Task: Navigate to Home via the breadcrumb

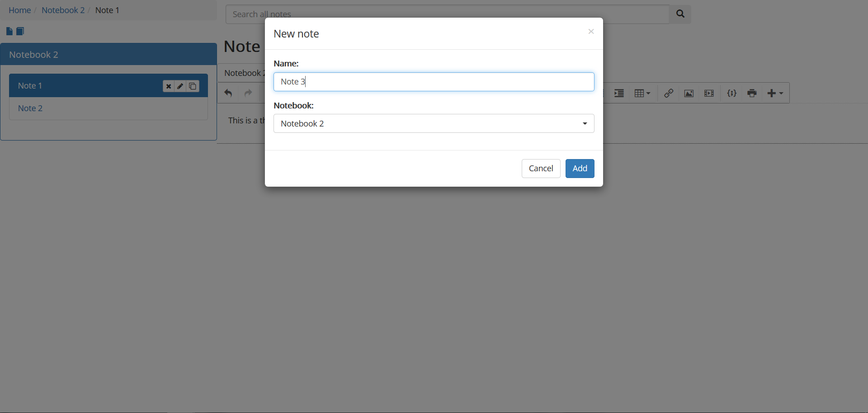Action: click(19, 10)
